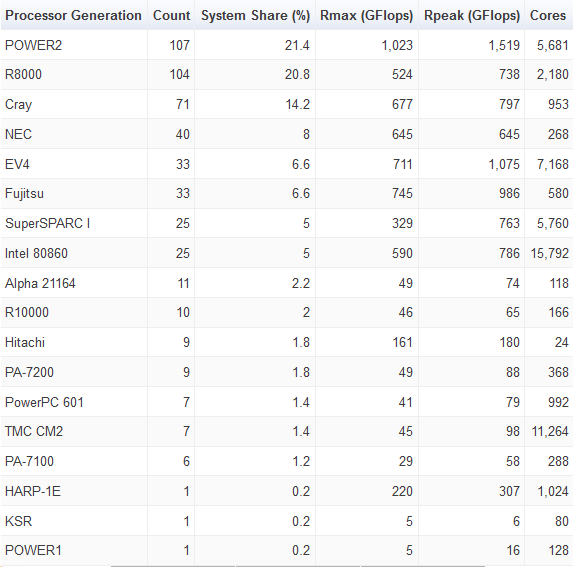
Task: Select the Rmax (GFlops) column header
Action: point(367,16)
